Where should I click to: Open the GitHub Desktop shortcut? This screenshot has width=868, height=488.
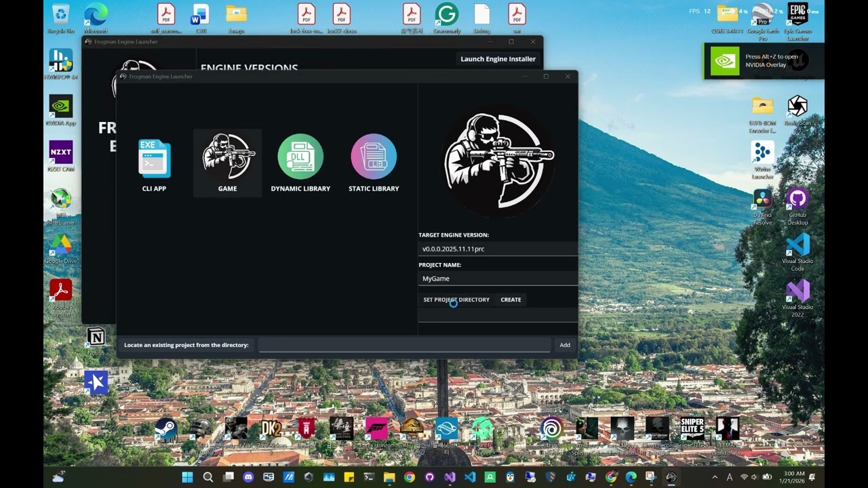tap(797, 206)
